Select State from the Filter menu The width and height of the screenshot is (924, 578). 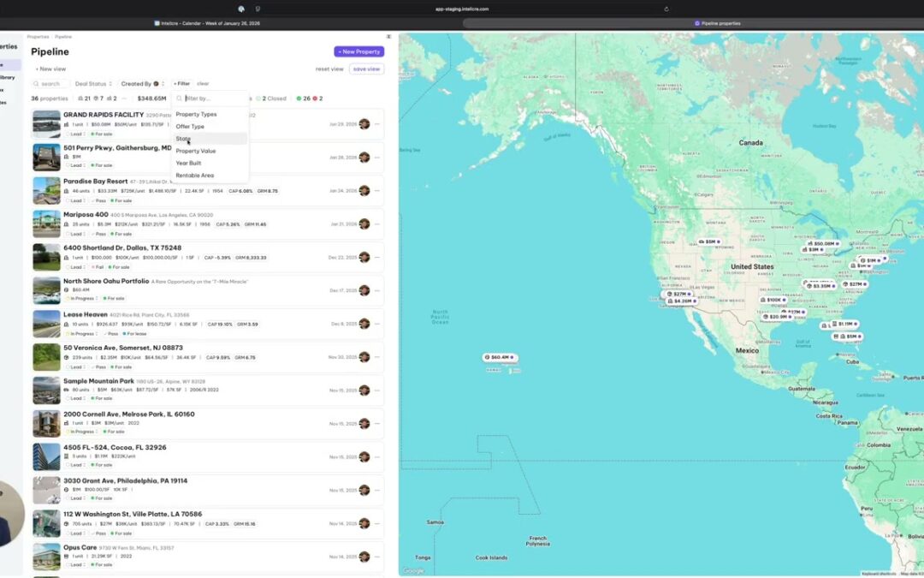(184, 138)
